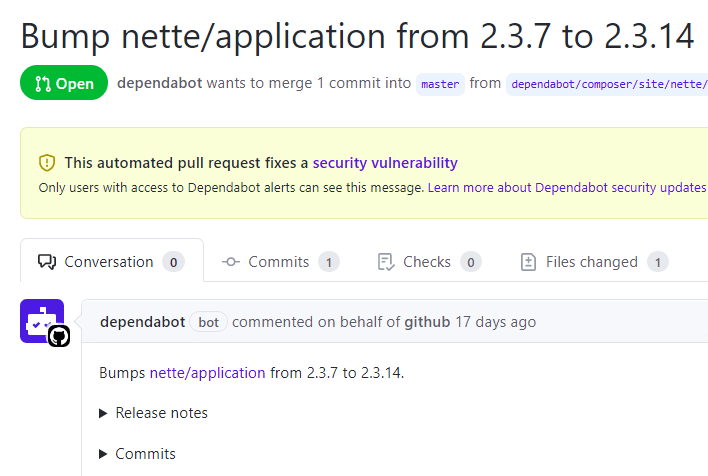Viewport: 708px width, 476px height.
Task: Click the bot label next to dependabot
Action: (208, 322)
